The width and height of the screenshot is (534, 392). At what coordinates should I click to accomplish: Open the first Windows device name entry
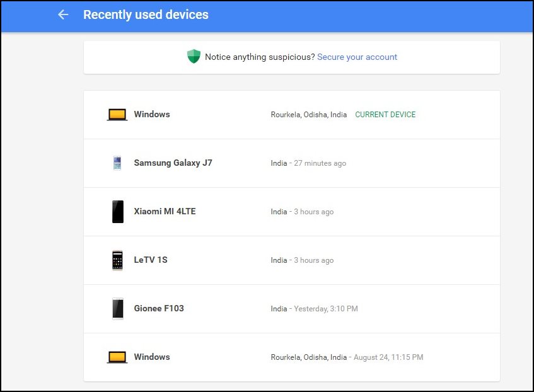coord(152,114)
